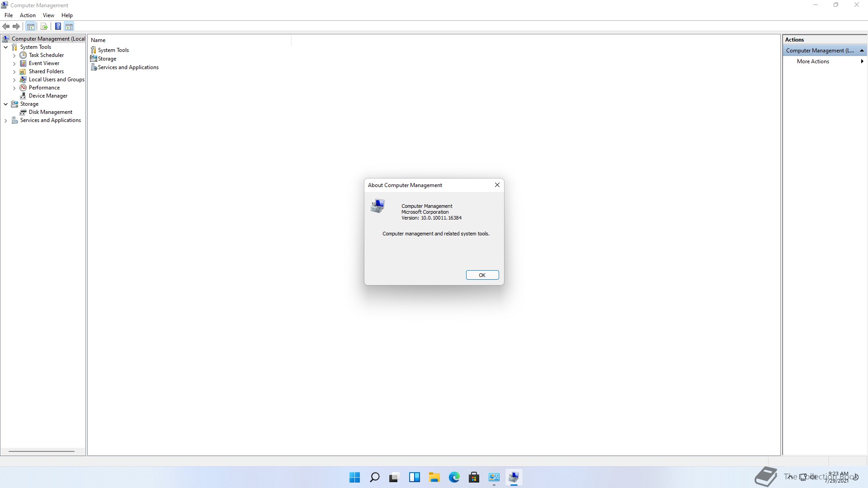Screen dimensions: 868x488
Task: Click OK in the About dialog
Action: pyautogui.click(x=482, y=275)
